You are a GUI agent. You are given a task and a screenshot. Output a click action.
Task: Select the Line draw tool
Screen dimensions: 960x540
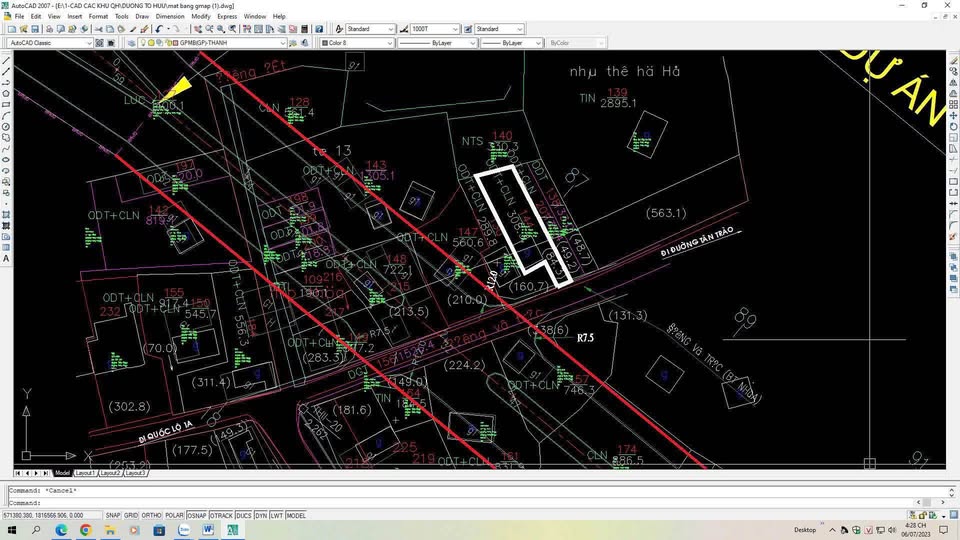pos(7,60)
